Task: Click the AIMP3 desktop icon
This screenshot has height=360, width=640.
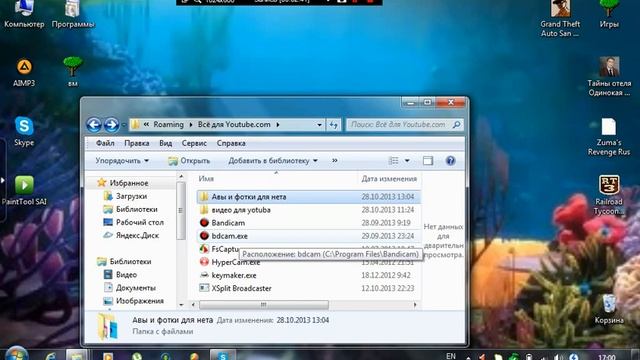Action: 24,72
